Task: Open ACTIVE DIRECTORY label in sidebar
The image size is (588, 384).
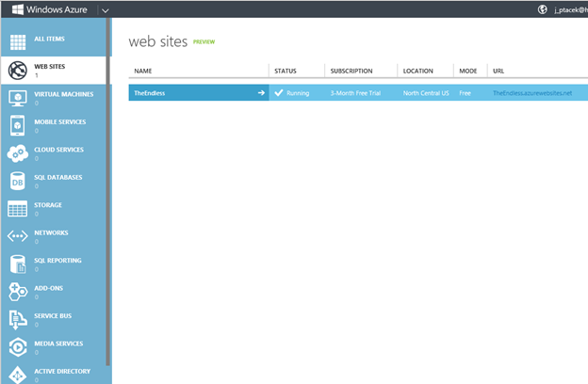Action: 62,371
